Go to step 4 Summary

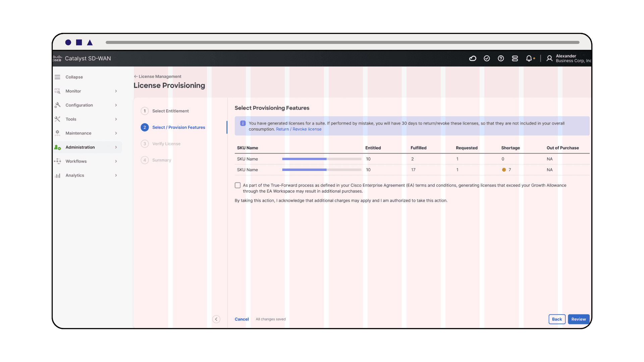coord(156,160)
